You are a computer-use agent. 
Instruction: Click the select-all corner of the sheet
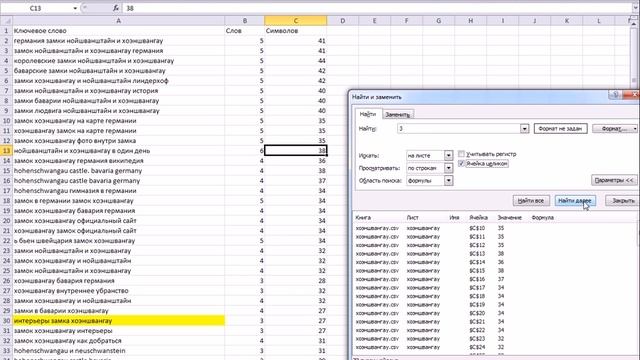click(x=6, y=20)
